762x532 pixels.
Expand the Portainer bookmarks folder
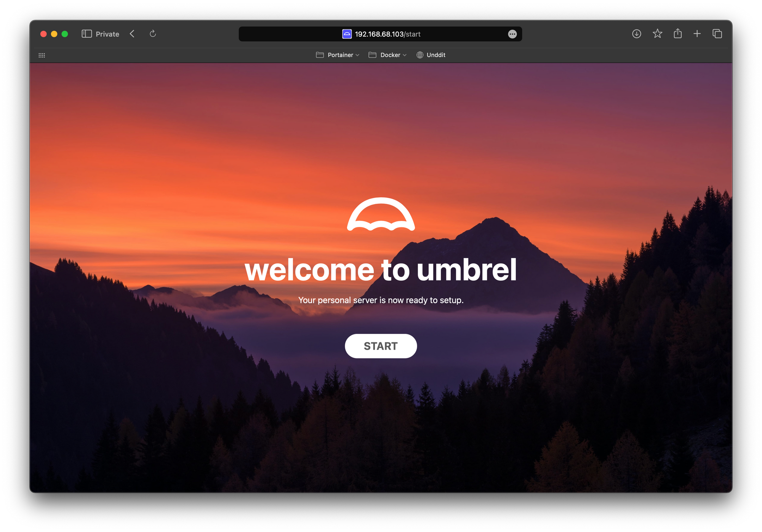point(338,55)
